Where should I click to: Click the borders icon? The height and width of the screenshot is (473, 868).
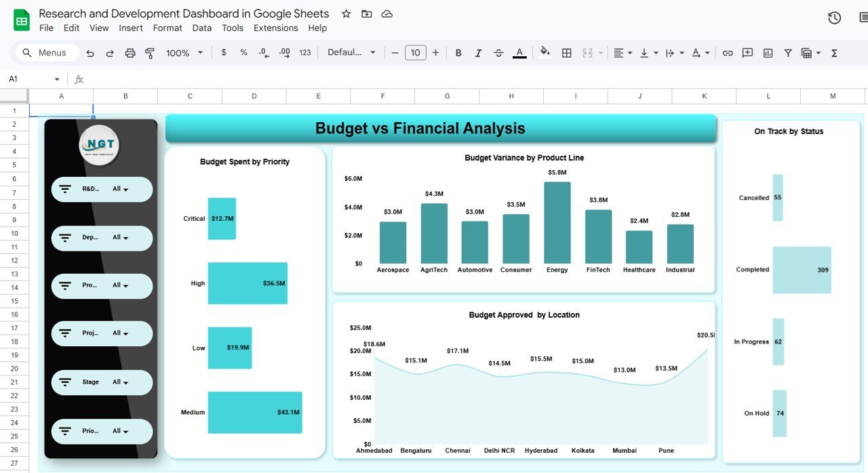point(566,52)
